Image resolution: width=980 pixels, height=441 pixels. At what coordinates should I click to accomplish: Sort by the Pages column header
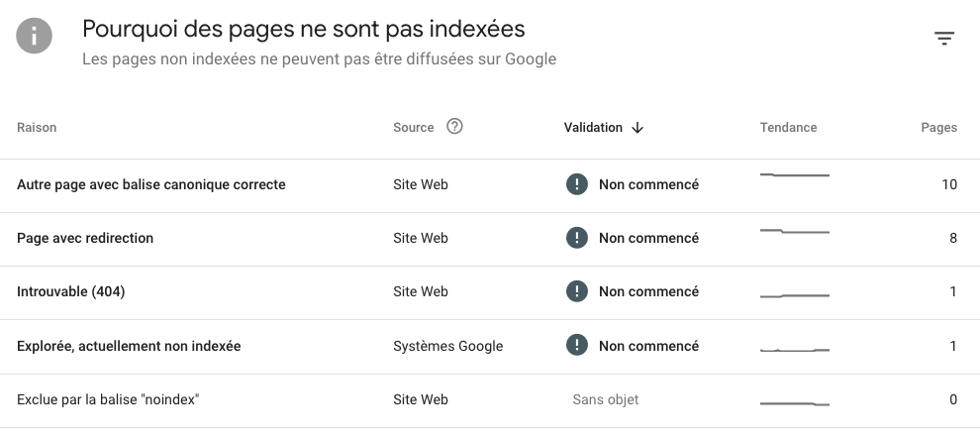[x=938, y=128]
